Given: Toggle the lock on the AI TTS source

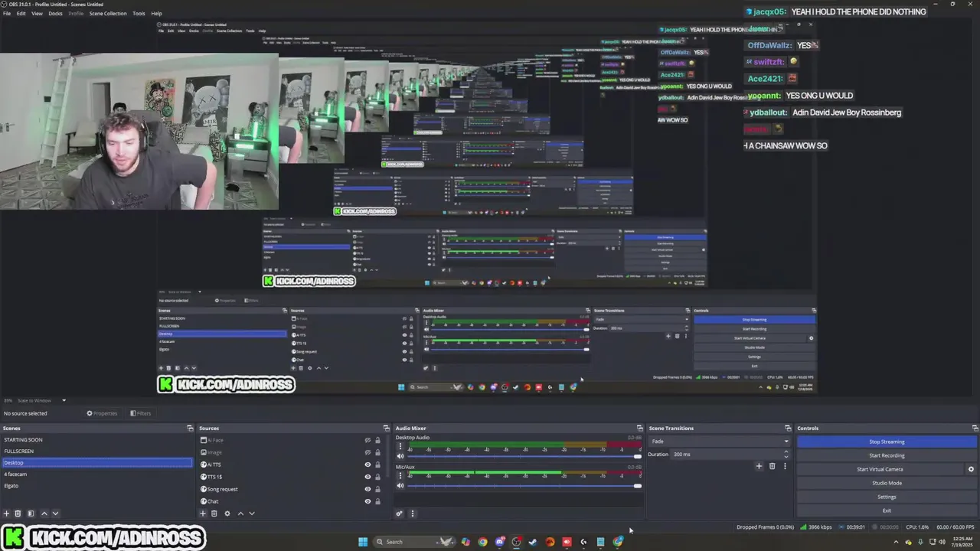Looking at the screenshot, I should 377,465.
